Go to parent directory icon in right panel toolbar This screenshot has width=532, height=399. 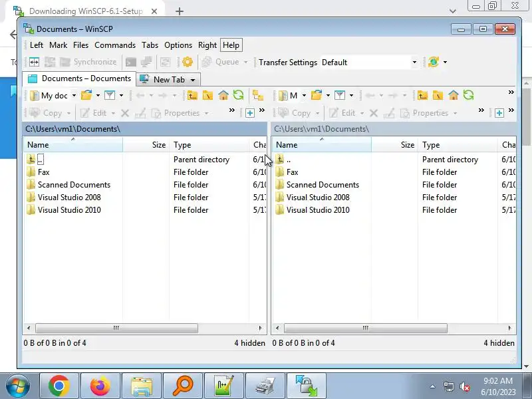point(422,95)
